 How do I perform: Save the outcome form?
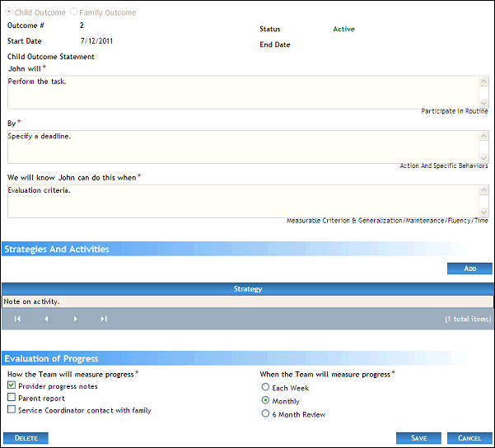418,438
